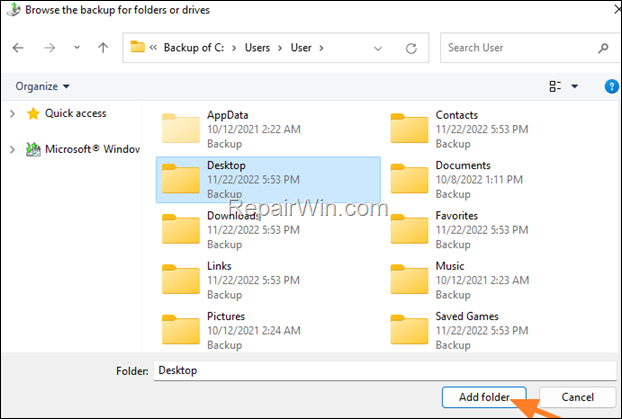
Task: Click Desktop's date '11/22/2022 5:53 PM'
Action: click(253, 180)
